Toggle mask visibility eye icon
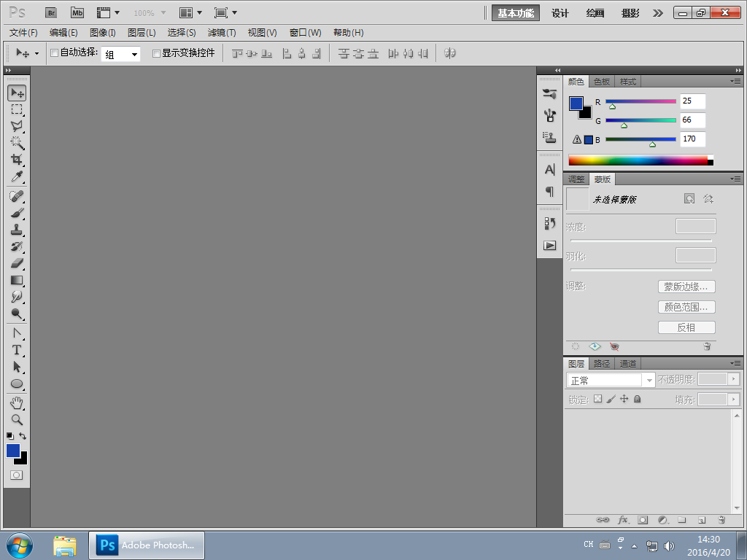The image size is (747, 560). click(614, 346)
